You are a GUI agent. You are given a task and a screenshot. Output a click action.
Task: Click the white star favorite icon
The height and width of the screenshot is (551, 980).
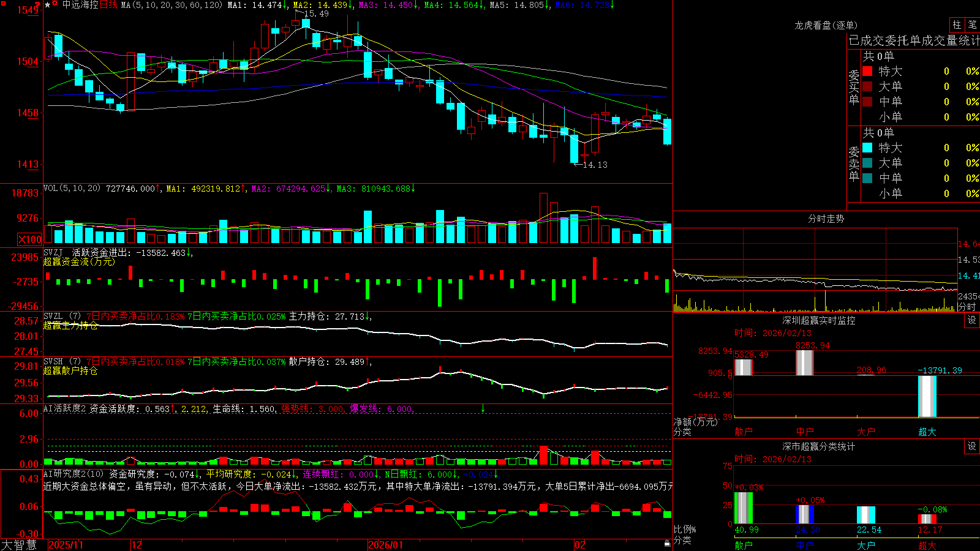48,5
